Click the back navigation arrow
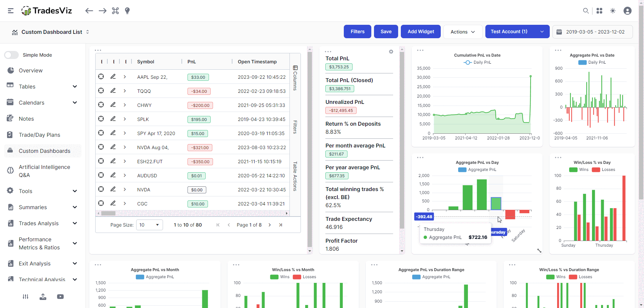 (89, 11)
